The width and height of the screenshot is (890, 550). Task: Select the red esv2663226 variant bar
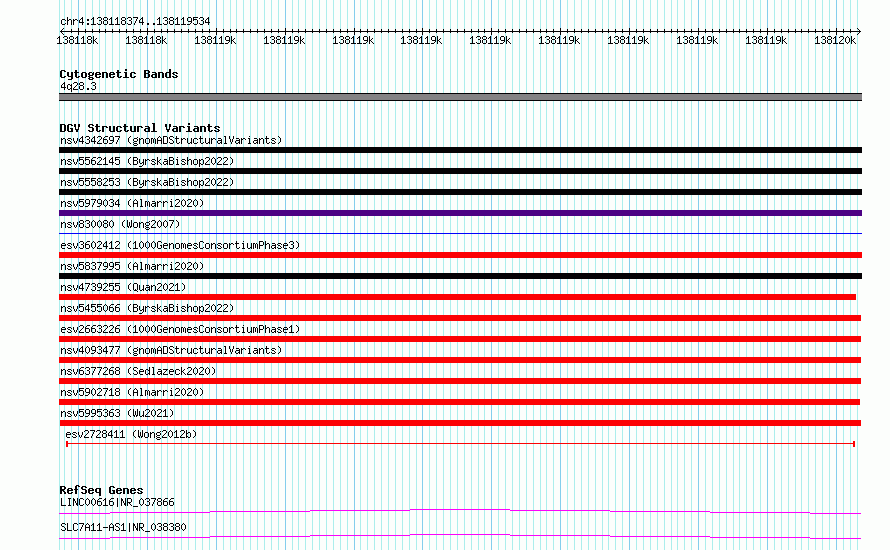(x=460, y=339)
